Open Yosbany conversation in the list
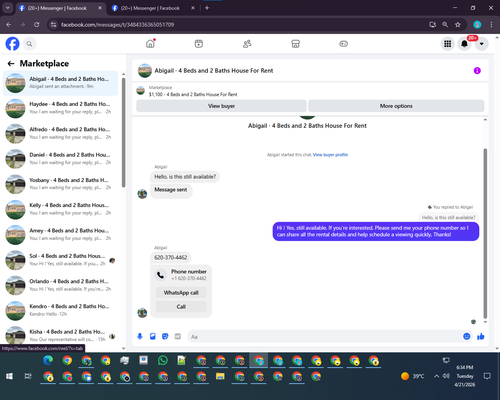 coord(60,184)
